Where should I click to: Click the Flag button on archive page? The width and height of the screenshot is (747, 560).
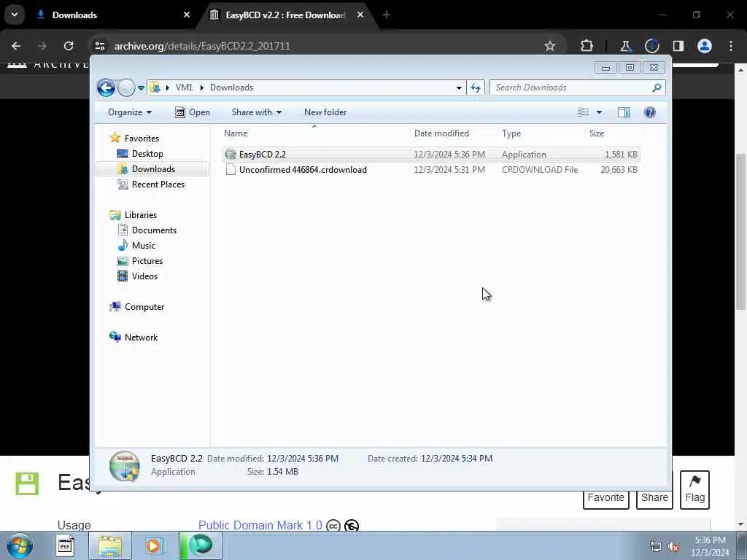coord(694,489)
